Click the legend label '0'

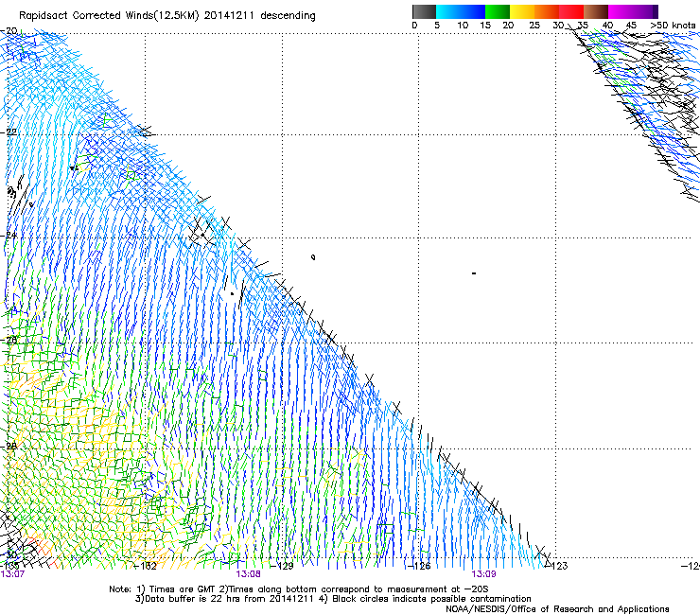414,26
